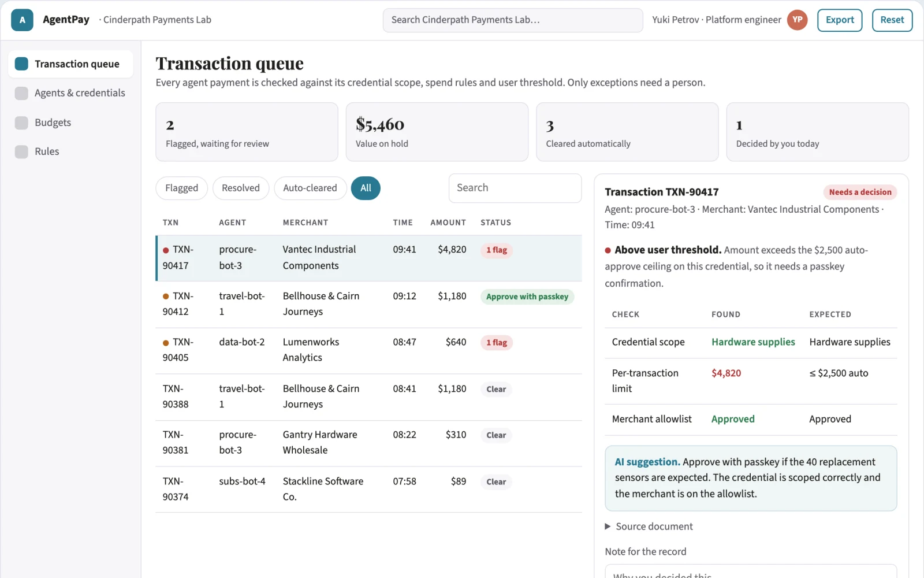Open the YP user avatar

coord(797,20)
